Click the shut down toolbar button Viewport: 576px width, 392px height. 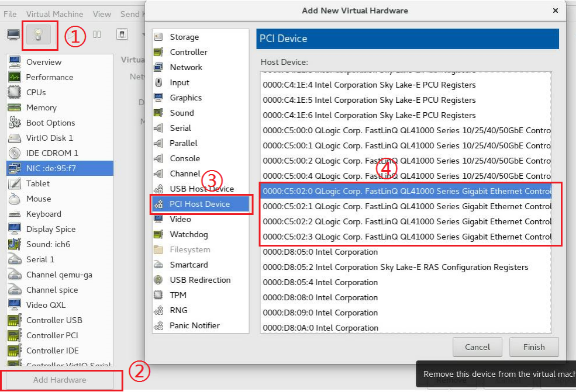coord(122,34)
